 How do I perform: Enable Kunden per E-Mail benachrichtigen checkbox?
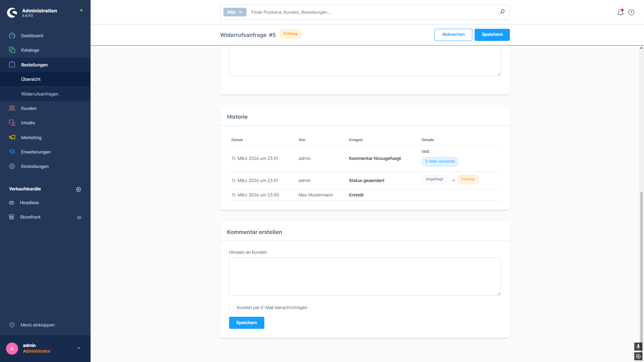(x=231, y=308)
